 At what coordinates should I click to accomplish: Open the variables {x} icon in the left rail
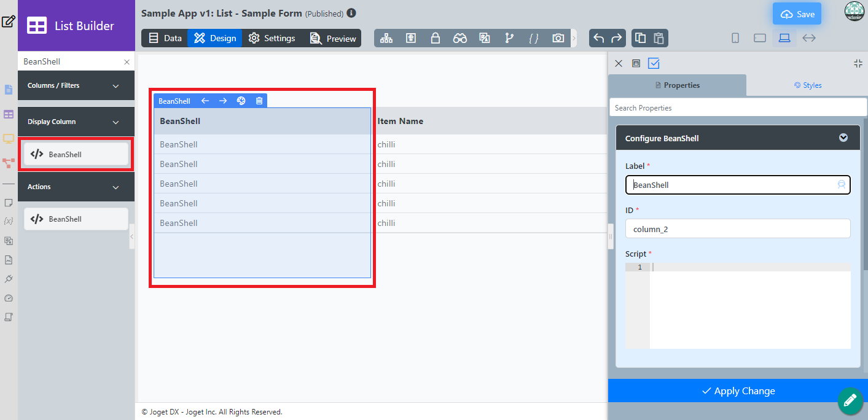tap(9, 220)
